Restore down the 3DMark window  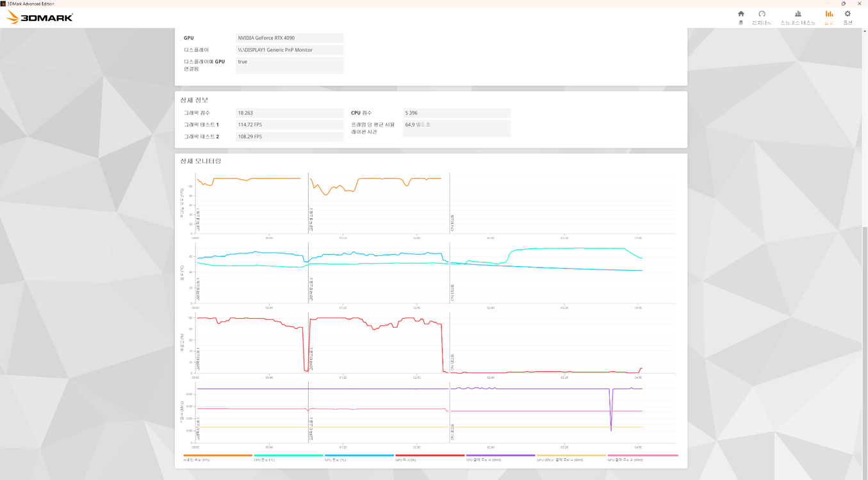click(x=844, y=4)
